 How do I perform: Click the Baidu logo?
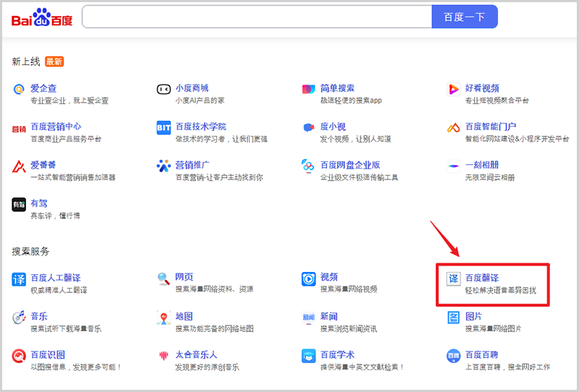[42, 17]
